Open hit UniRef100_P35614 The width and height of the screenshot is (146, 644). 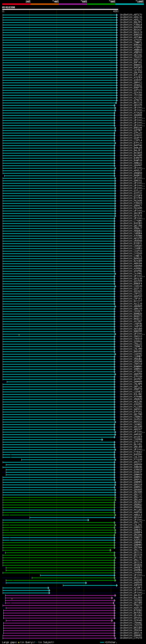point(131,25)
